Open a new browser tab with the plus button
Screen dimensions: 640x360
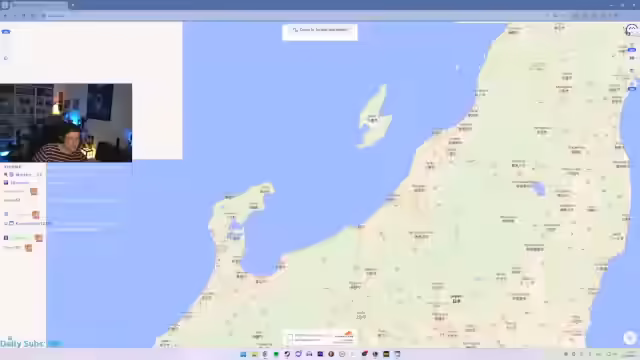[73, 5]
